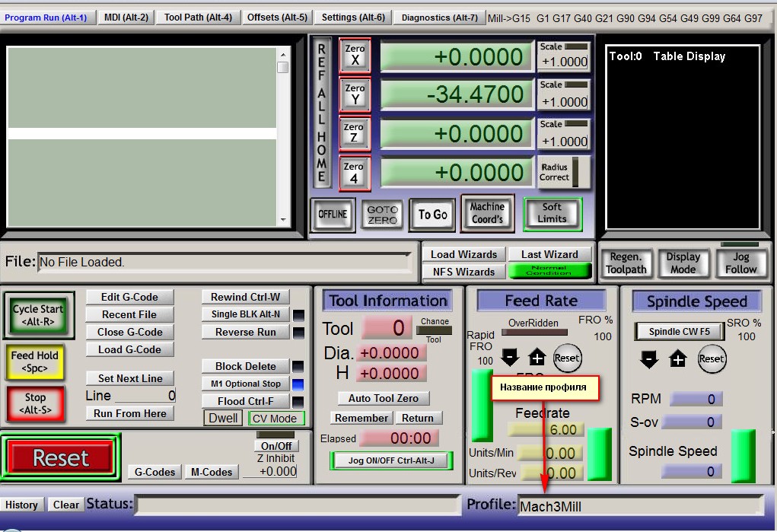
Task: Open the Settings tab
Action: coord(353,18)
